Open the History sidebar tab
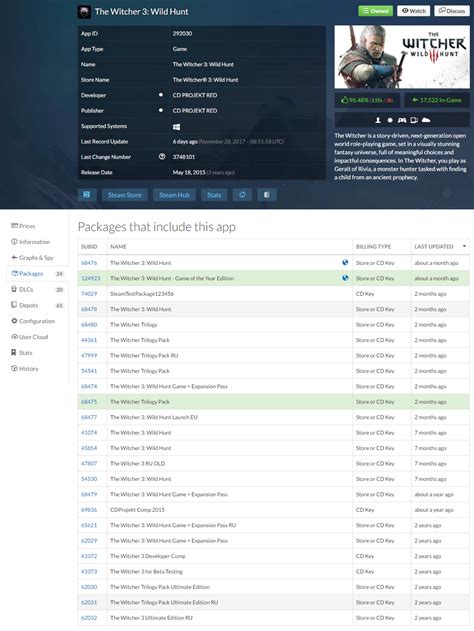Image resolution: width=474 pixels, height=631 pixels. pyautogui.click(x=25, y=368)
